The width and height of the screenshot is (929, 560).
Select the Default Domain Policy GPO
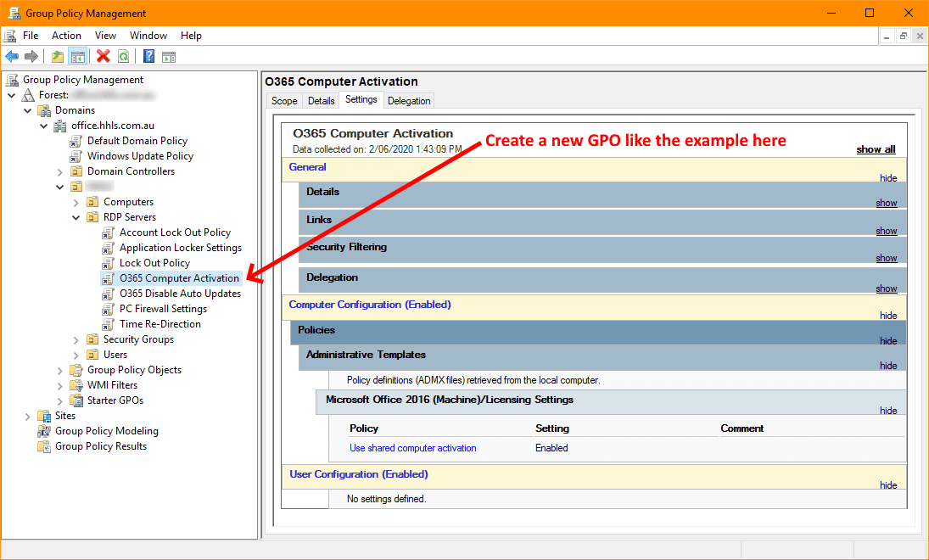[x=137, y=141]
